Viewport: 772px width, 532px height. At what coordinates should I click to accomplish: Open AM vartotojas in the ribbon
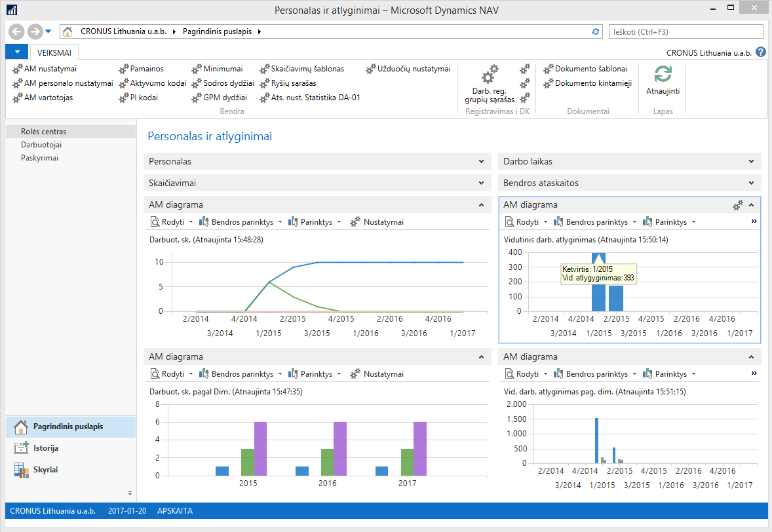(x=43, y=98)
